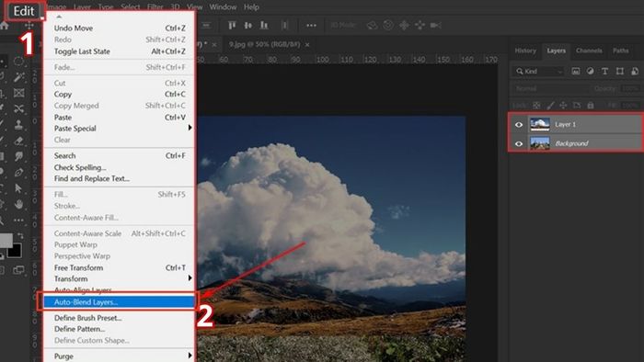644x362 pixels.
Task: Click the Edit menu scroll-up arrow
Action: tap(59, 17)
